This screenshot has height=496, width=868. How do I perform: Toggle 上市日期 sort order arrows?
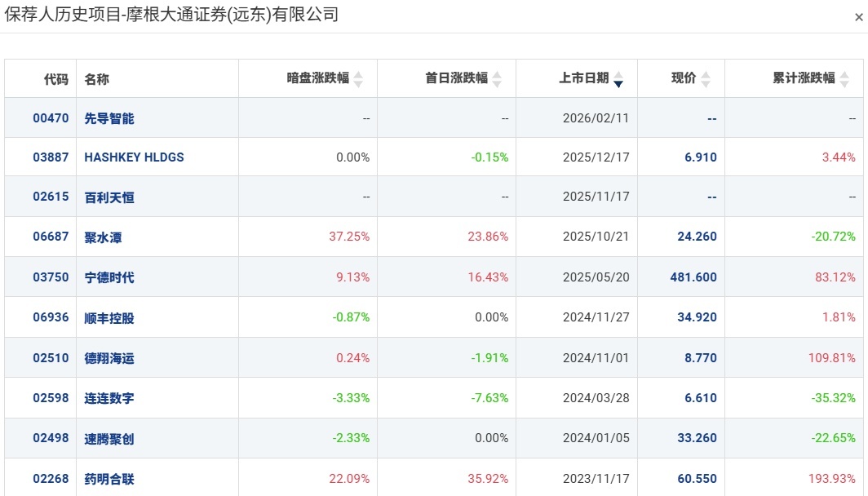pos(618,79)
